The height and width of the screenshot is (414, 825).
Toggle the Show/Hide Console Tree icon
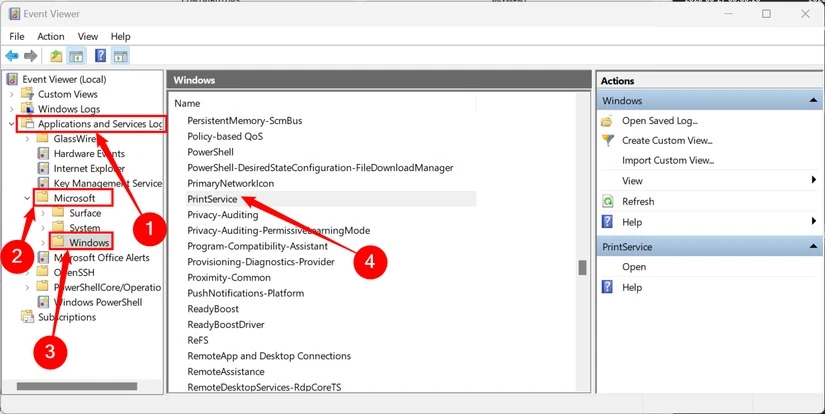coord(76,56)
